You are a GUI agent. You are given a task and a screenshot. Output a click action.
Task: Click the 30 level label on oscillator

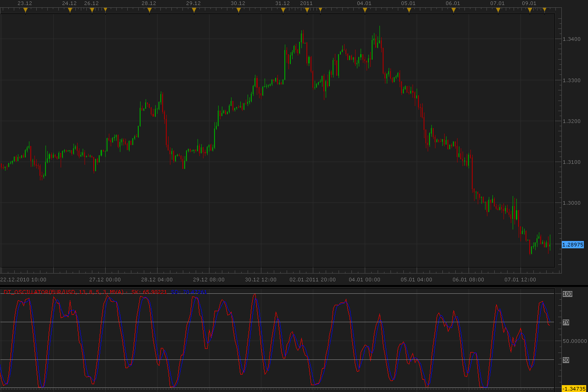(x=566, y=360)
